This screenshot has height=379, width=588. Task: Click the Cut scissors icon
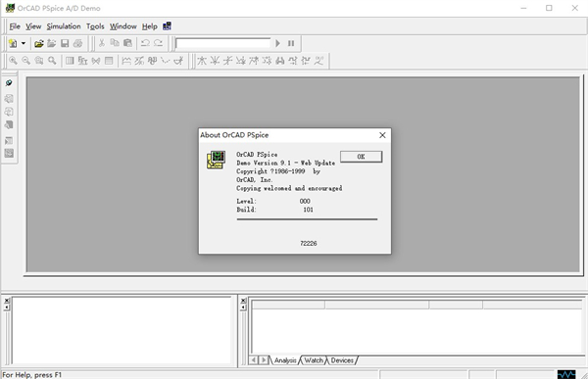tap(102, 43)
